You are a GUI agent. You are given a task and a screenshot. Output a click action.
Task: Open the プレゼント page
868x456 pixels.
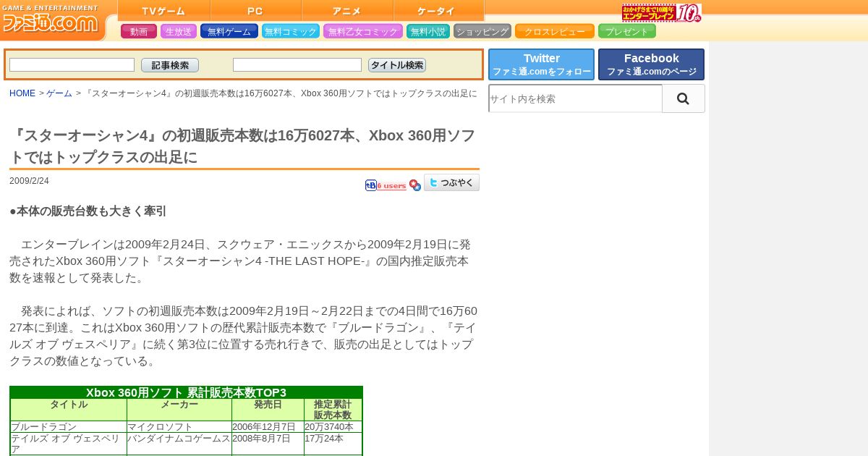pos(627,31)
